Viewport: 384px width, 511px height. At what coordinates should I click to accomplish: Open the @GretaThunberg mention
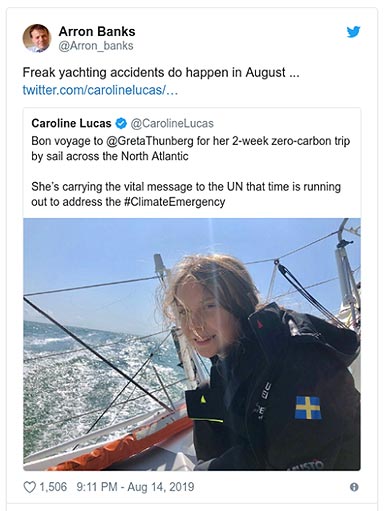click(150, 141)
